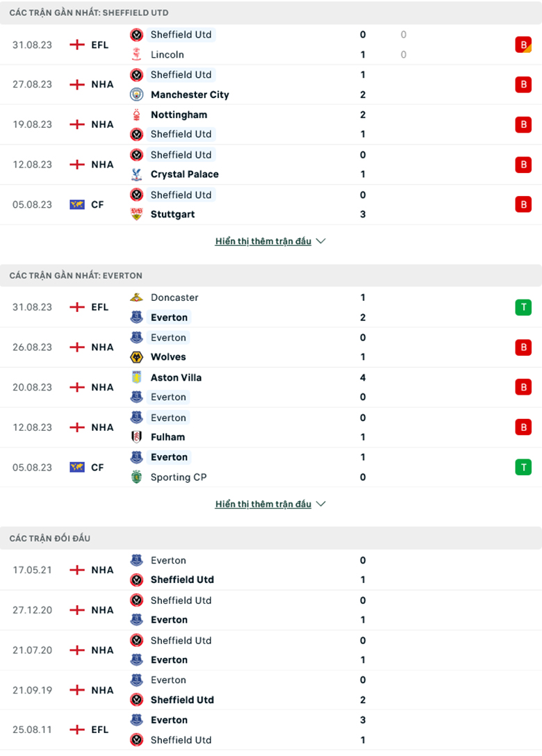This screenshot has height=756, width=542.
Task: Select the Stuttgart club logo
Action: tap(136, 214)
